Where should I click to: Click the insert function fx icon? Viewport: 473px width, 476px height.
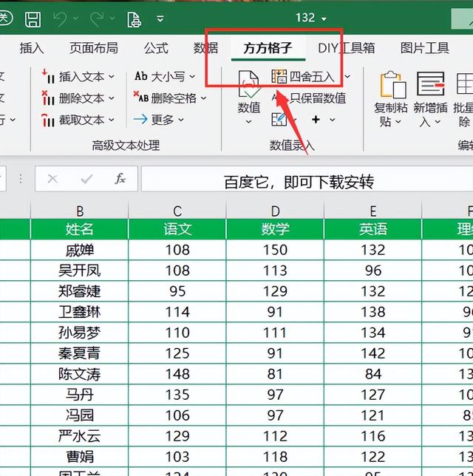120,179
